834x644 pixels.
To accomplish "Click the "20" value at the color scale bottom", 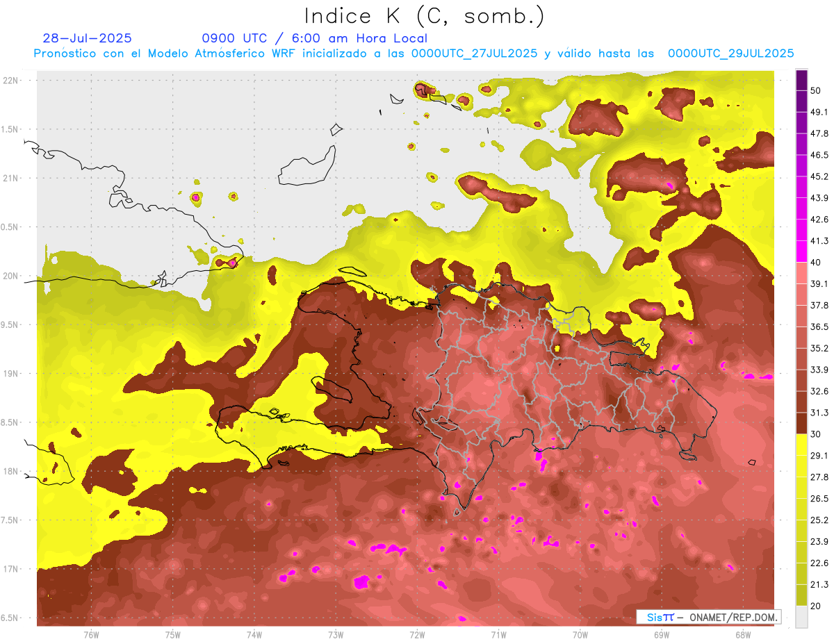I will point(816,606).
